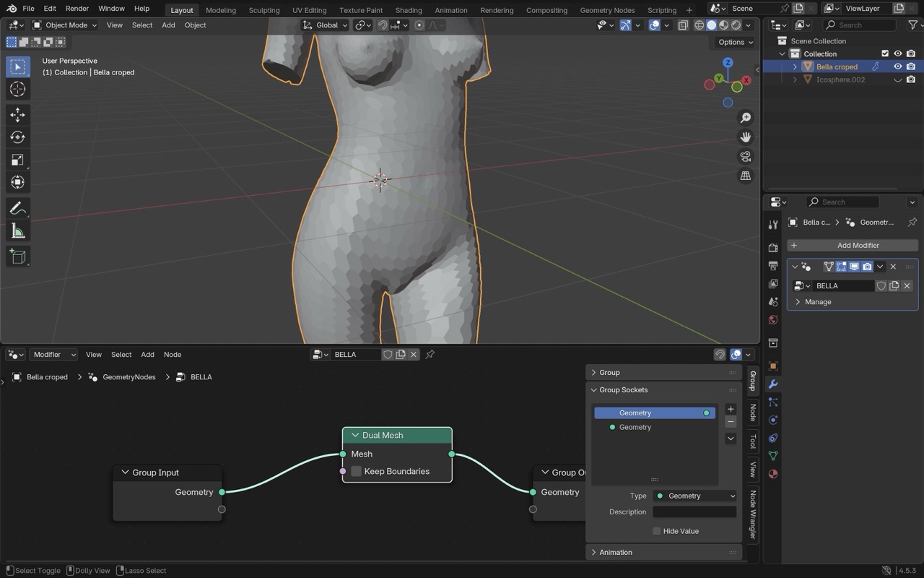Tick the Hide Value checkbox
Image resolution: width=924 pixels, height=578 pixels.
pos(656,531)
